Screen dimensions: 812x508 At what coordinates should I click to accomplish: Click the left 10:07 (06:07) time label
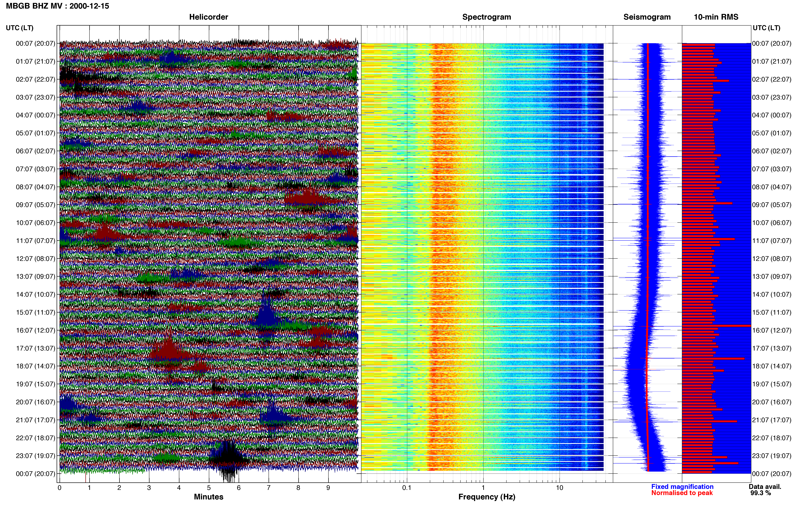click(36, 223)
